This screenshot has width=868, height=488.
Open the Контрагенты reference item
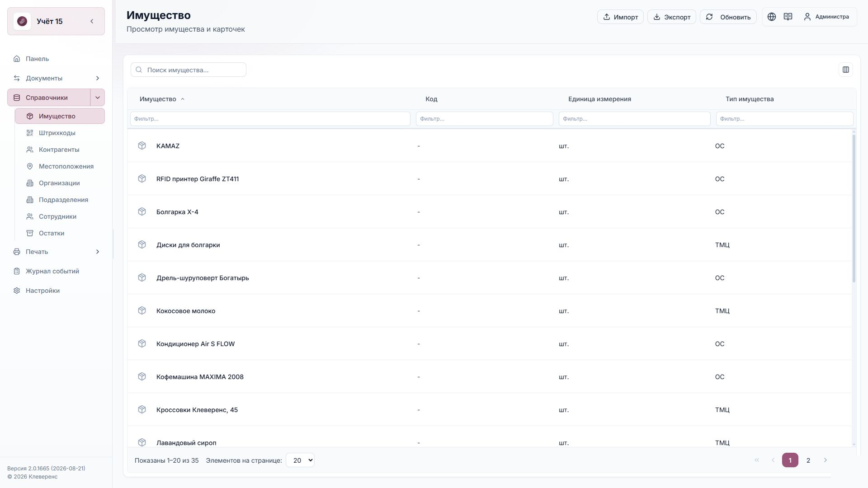(x=60, y=150)
